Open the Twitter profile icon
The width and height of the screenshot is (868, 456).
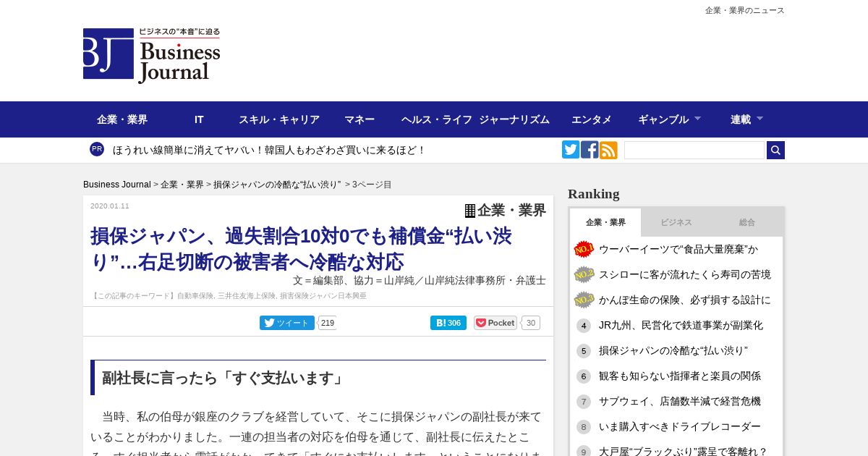[571, 150]
